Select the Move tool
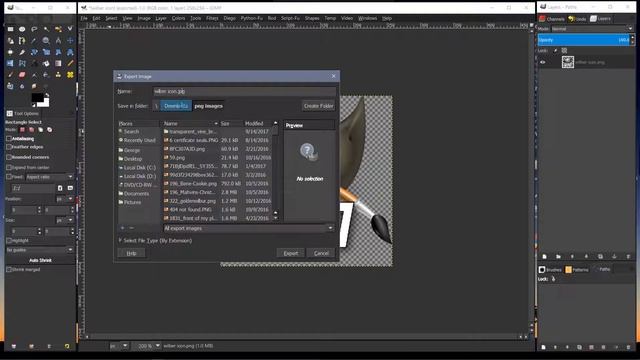The image size is (640, 360). [x=70, y=41]
